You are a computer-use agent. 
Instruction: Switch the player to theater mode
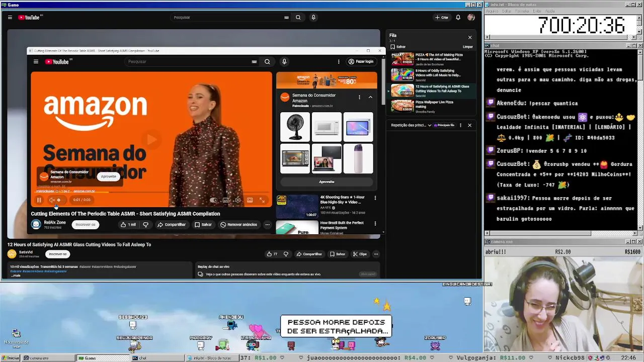[x=250, y=200]
